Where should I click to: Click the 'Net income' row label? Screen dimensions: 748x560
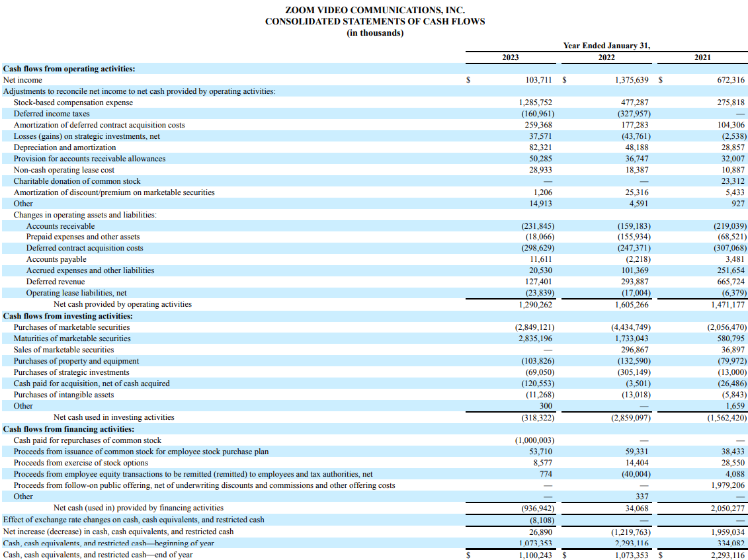click(x=22, y=80)
